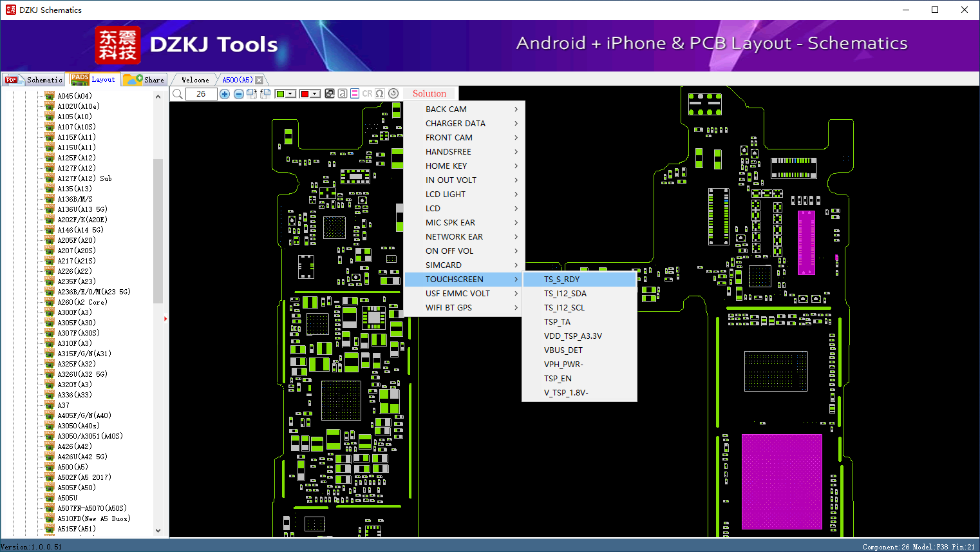
Task: Switch to the Welcome tab
Action: (x=195, y=80)
